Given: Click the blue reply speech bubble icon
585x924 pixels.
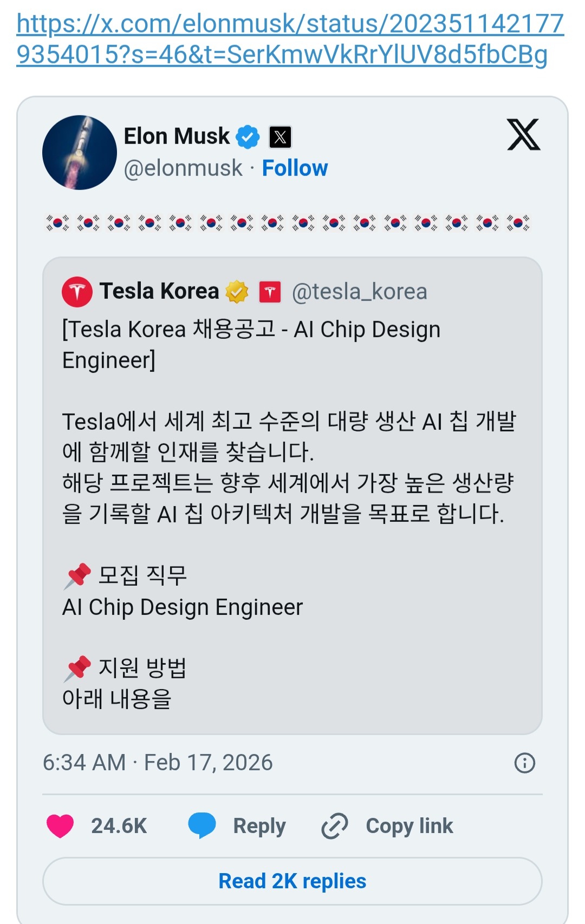Looking at the screenshot, I should coord(201,826).
